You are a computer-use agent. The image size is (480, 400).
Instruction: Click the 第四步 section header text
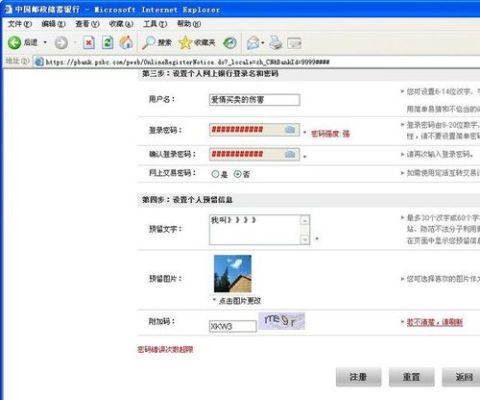(x=187, y=200)
